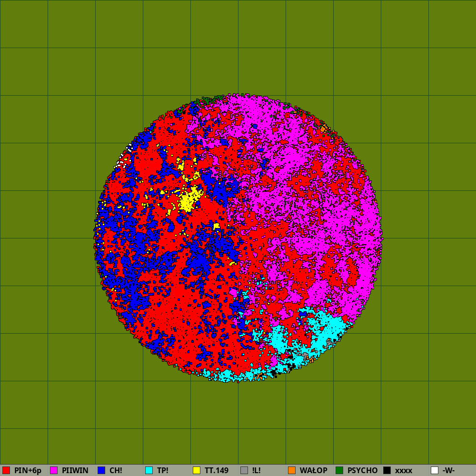Select the -W- legend label
The height and width of the screenshot is (476, 476).
448,471
